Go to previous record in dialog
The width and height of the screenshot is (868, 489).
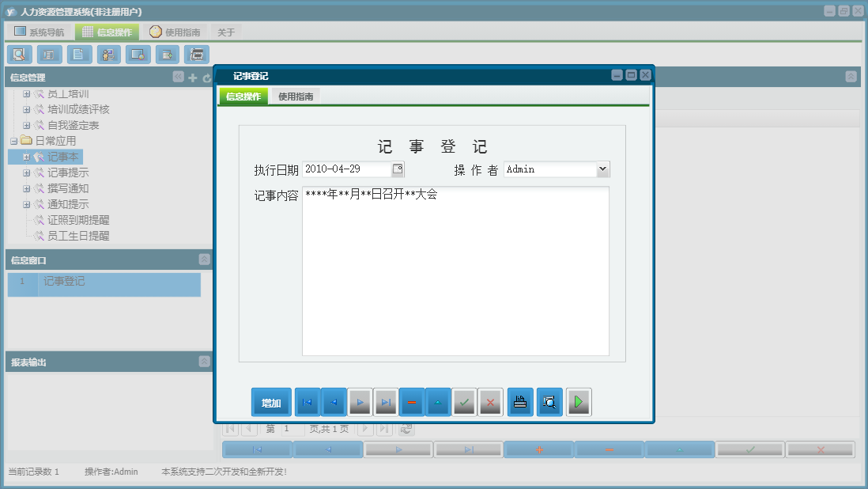334,402
